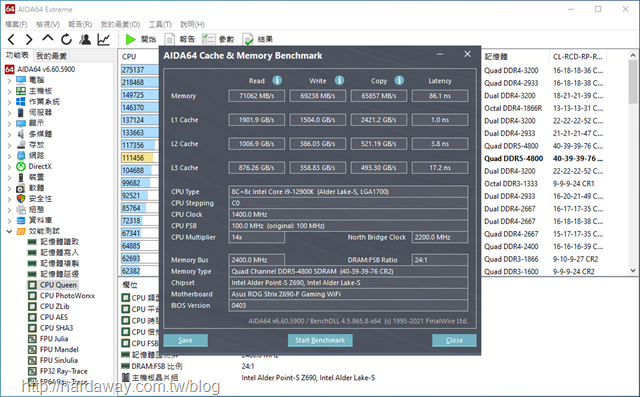
Task: Select FPU SinJulia benchmark
Action: (x=59, y=360)
